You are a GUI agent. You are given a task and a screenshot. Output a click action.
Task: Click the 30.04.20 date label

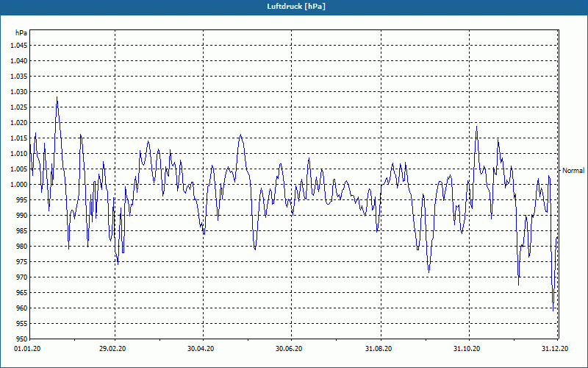coord(201,349)
